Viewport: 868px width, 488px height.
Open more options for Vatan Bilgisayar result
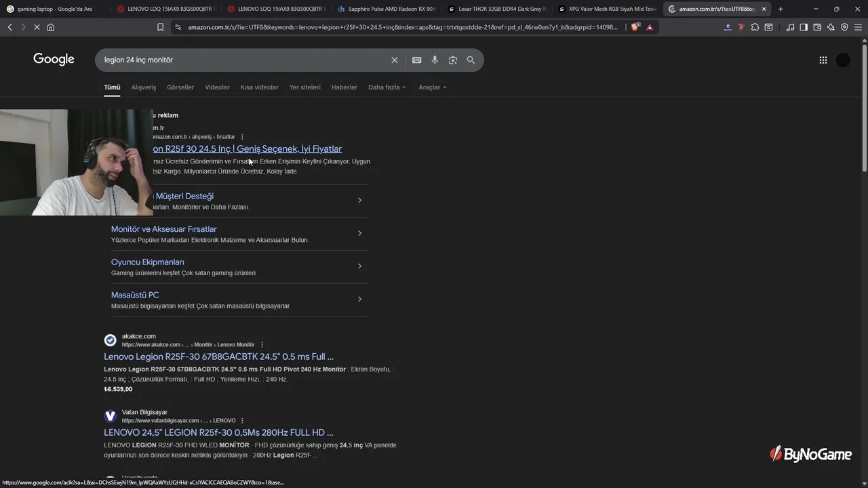pos(242,421)
